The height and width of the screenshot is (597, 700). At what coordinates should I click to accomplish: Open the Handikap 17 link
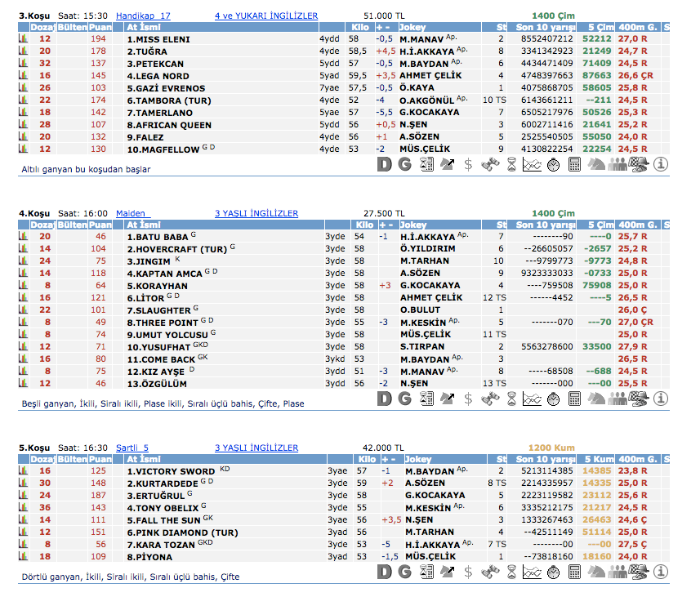pyautogui.click(x=143, y=16)
